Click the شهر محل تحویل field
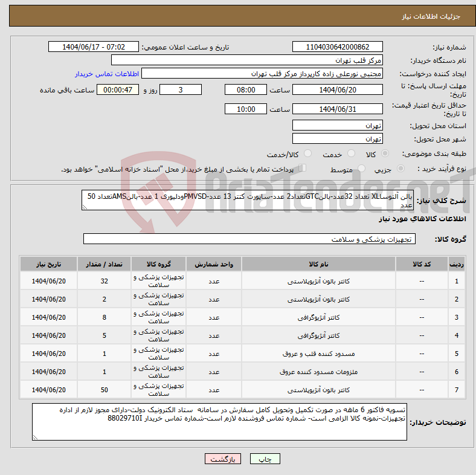This screenshot has width=476, height=475. pos(337,138)
